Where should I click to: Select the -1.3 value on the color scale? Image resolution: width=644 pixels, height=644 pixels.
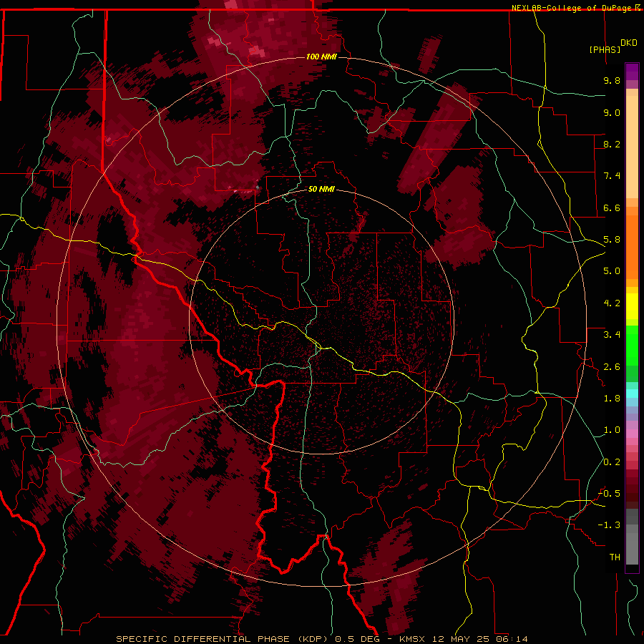pyautogui.click(x=609, y=525)
